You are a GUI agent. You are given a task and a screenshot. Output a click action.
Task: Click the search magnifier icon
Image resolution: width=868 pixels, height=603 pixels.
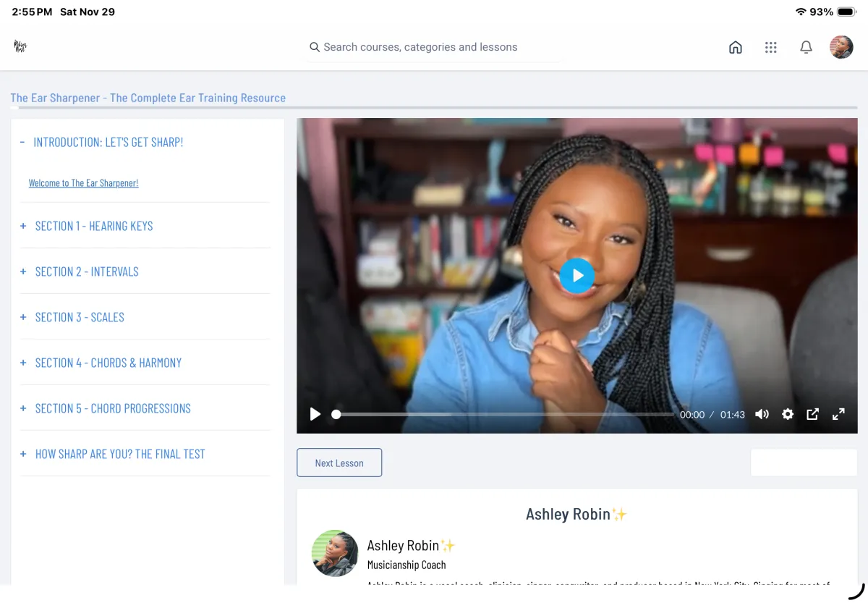pyautogui.click(x=315, y=47)
